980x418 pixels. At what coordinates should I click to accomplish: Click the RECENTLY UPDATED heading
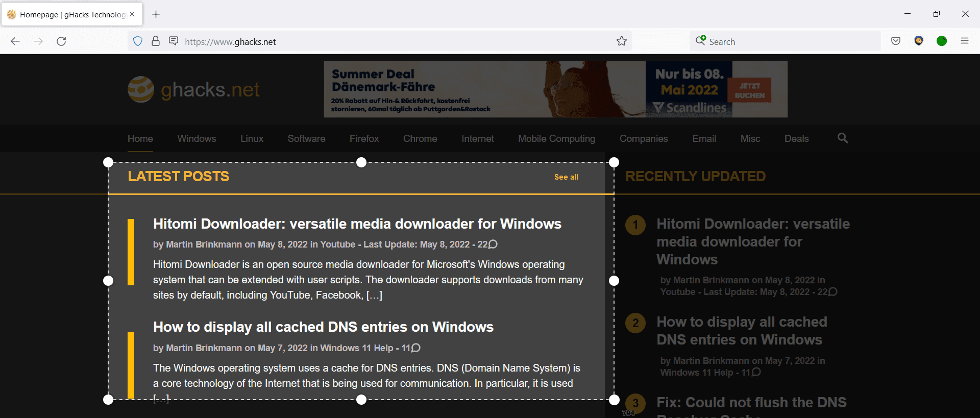pos(695,177)
